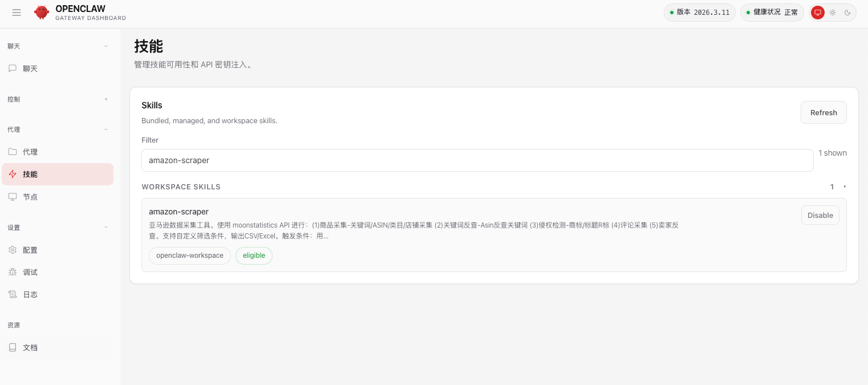Enable dark theme with moon icon
Image resolution: width=868 pixels, height=385 pixels.
tap(847, 13)
